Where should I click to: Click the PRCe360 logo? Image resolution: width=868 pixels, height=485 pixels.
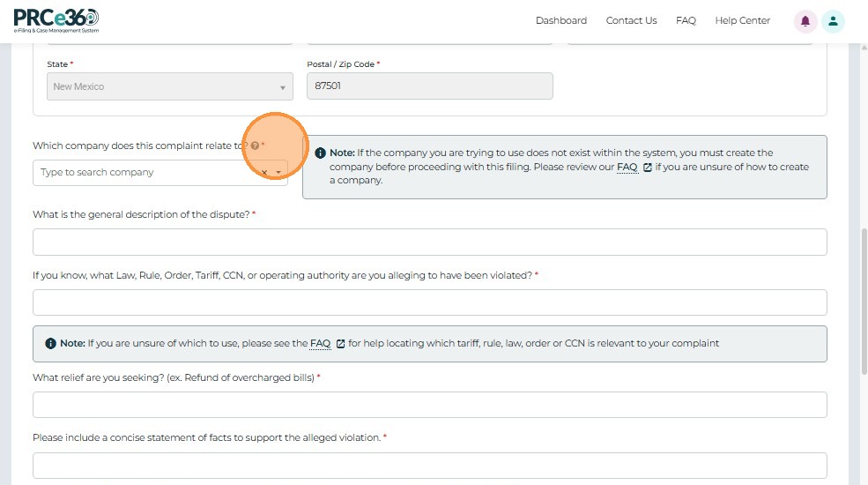[56, 20]
